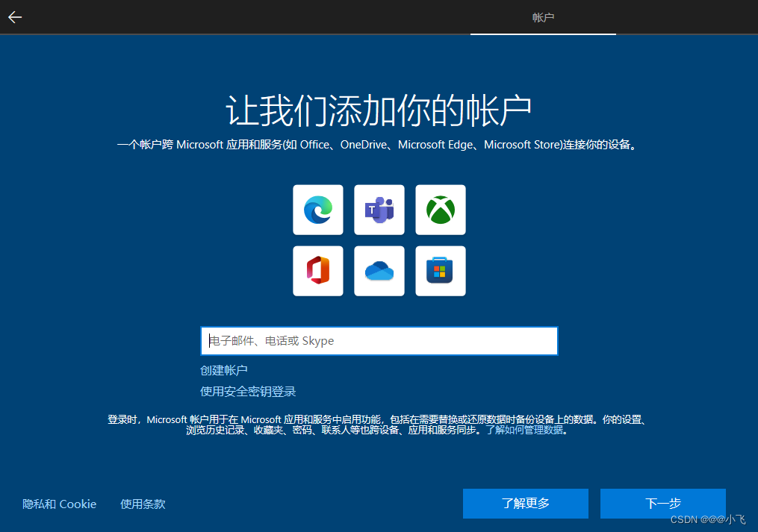Click the Microsoft Store icon tile
The image size is (758, 532).
click(x=441, y=271)
